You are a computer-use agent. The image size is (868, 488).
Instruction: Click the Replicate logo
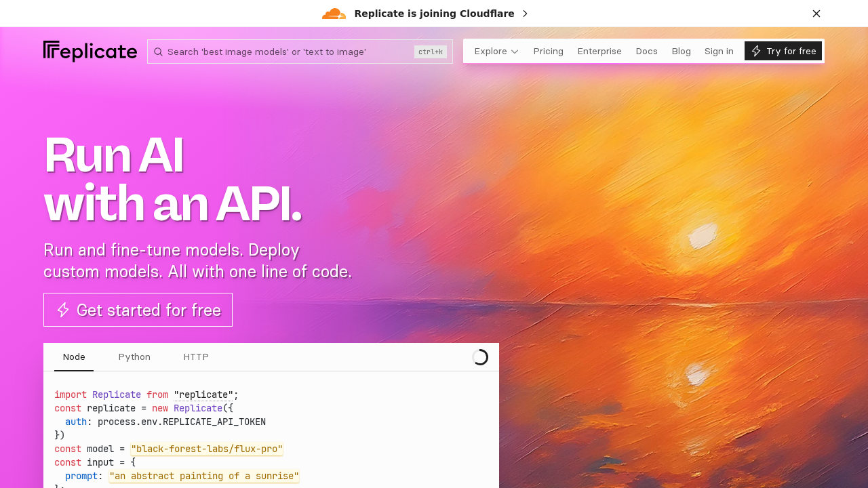(x=90, y=51)
